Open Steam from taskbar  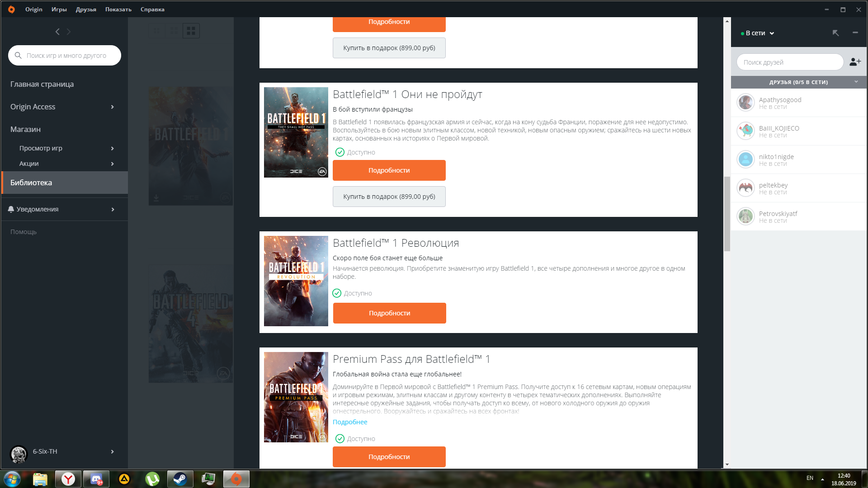pos(180,479)
